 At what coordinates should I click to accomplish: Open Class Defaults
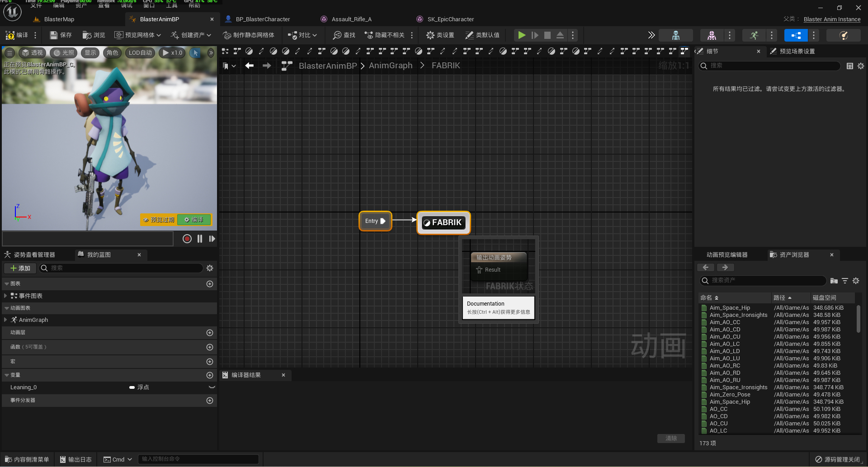(482, 35)
